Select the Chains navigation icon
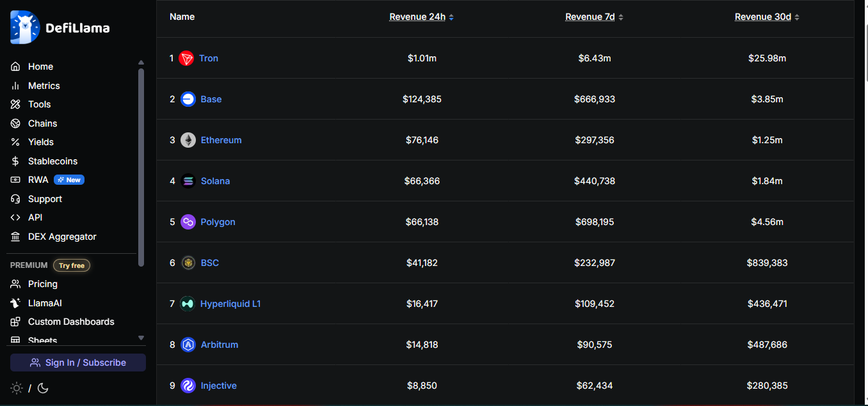The width and height of the screenshot is (868, 406). pyautogui.click(x=15, y=123)
